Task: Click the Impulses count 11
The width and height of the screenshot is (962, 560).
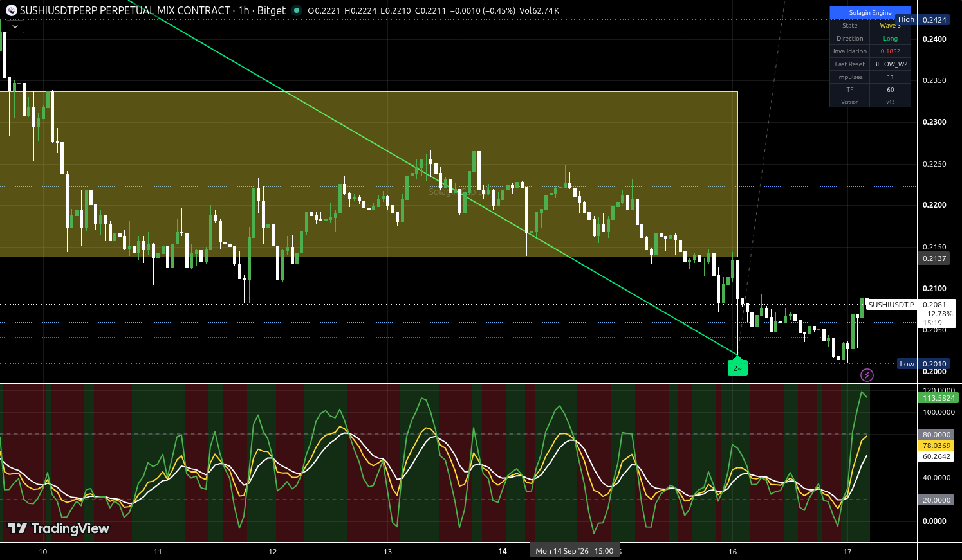Action: coord(891,77)
